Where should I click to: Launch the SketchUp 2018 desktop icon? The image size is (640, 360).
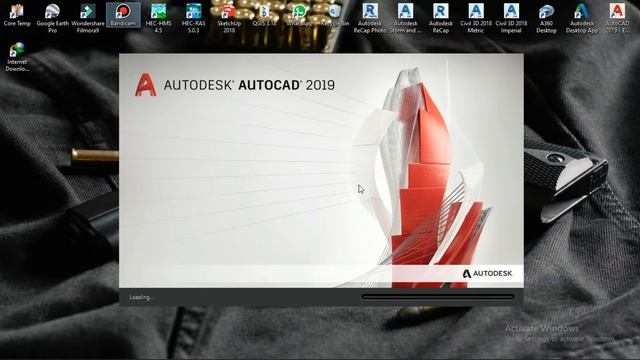click(x=229, y=18)
